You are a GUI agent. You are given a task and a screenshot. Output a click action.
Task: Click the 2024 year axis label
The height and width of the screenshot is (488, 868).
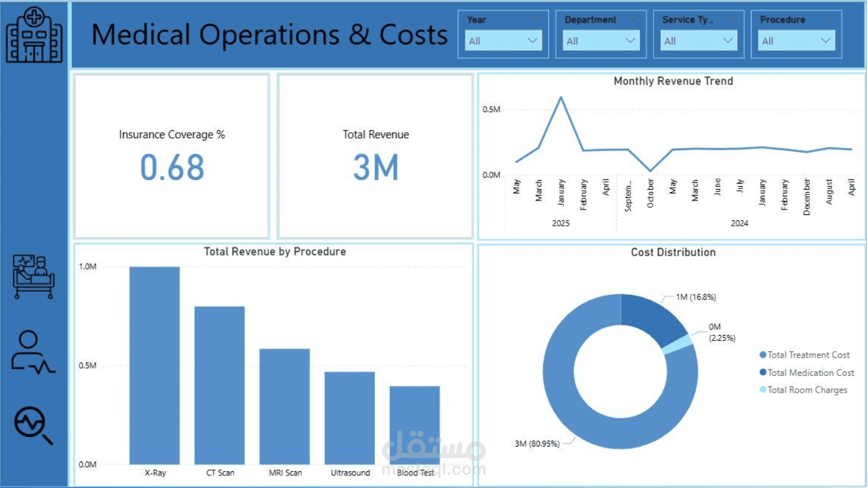click(x=739, y=223)
